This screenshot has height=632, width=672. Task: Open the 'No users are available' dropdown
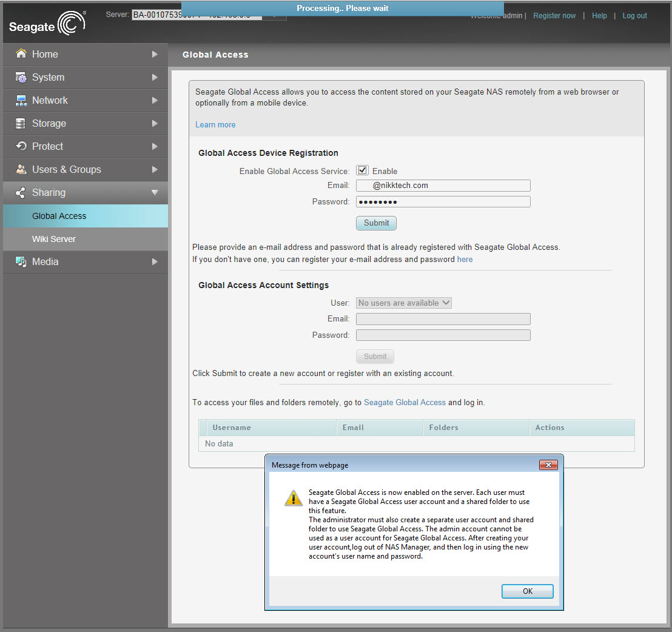click(x=404, y=303)
